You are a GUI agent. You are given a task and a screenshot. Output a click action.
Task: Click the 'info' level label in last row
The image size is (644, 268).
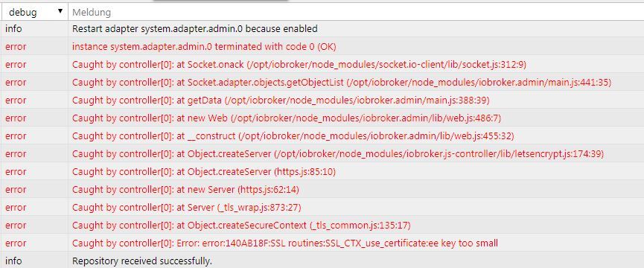(13, 261)
